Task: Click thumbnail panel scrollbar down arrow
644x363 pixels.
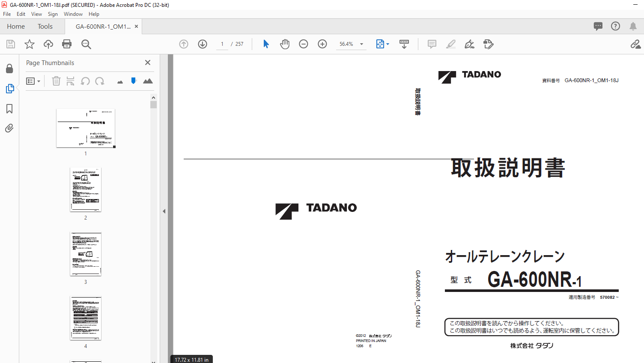Action: [153, 361]
